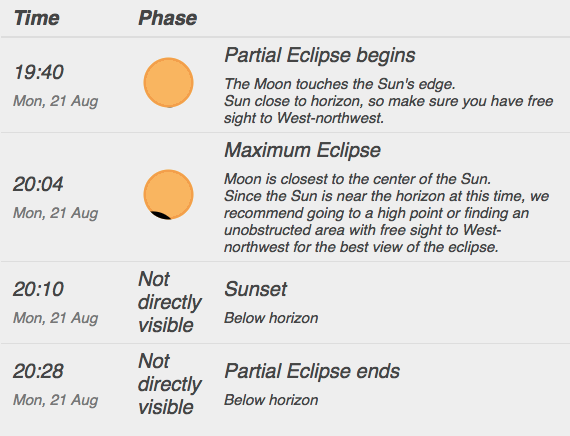Click the 20:04 time entry
Screen dimensions: 570x436
click(x=38, y=184)
